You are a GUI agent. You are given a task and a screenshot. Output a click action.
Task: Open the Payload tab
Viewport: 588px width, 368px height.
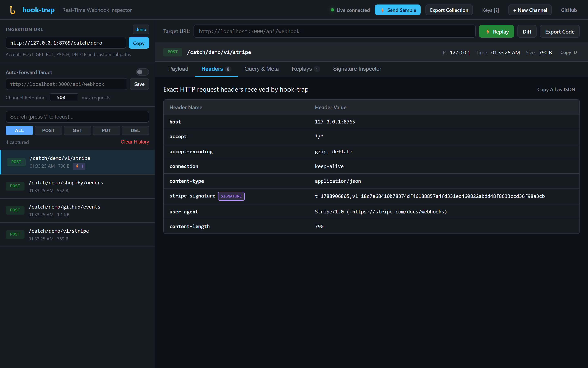[178, 69]
